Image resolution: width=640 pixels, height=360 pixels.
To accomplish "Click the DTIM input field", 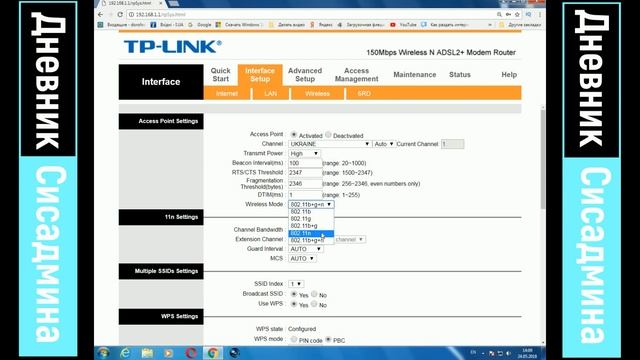I will coord(305,195).
